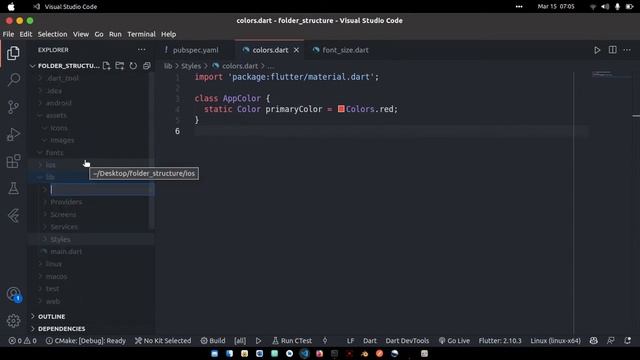Screen dimensions: 640x360
Task: Click the new folder name input field
Action: tap(102, 189)
